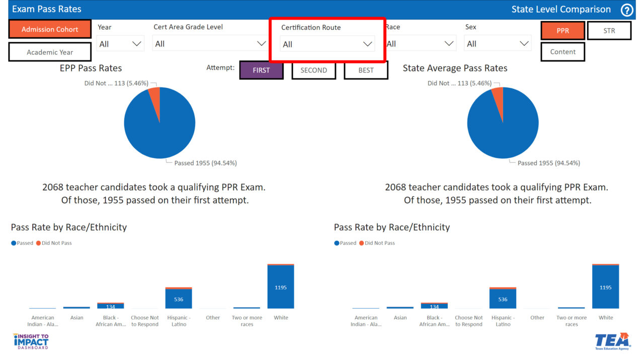Click the TEA Texas Education Agency logo
Viewport: 644px width, 357px height.
[612, 341]
